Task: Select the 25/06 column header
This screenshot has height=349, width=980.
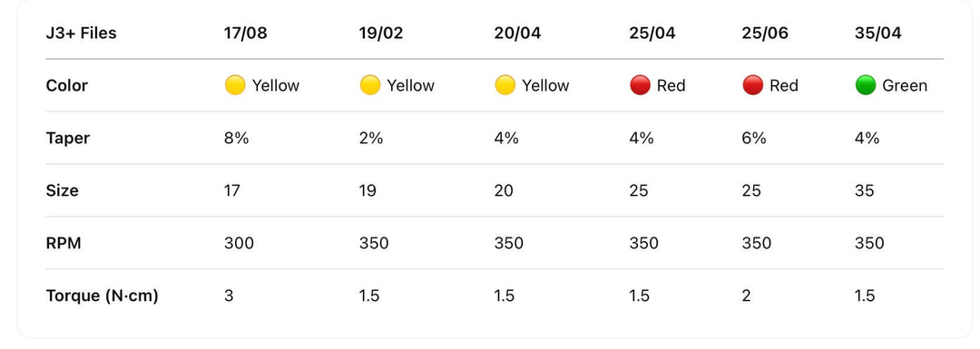Action: coord(765,34)
